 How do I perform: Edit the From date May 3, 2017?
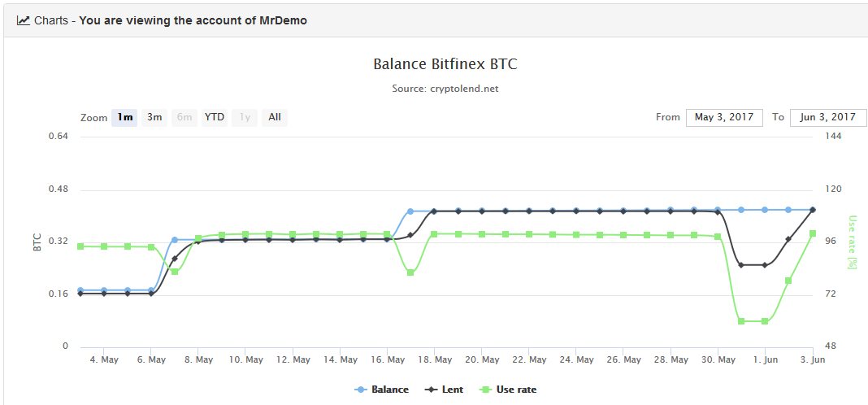coord(724,117)
